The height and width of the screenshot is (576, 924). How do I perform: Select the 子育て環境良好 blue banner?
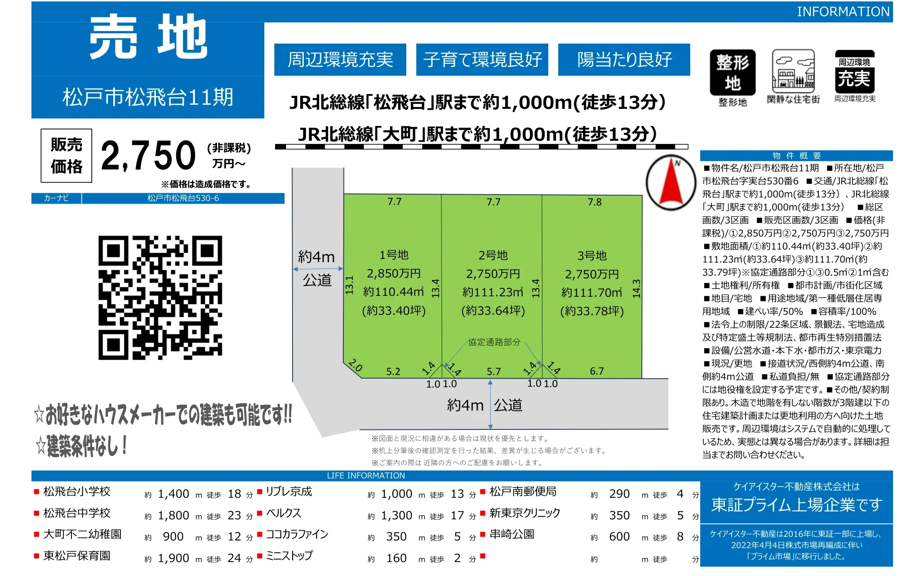(x=482, y=59)
